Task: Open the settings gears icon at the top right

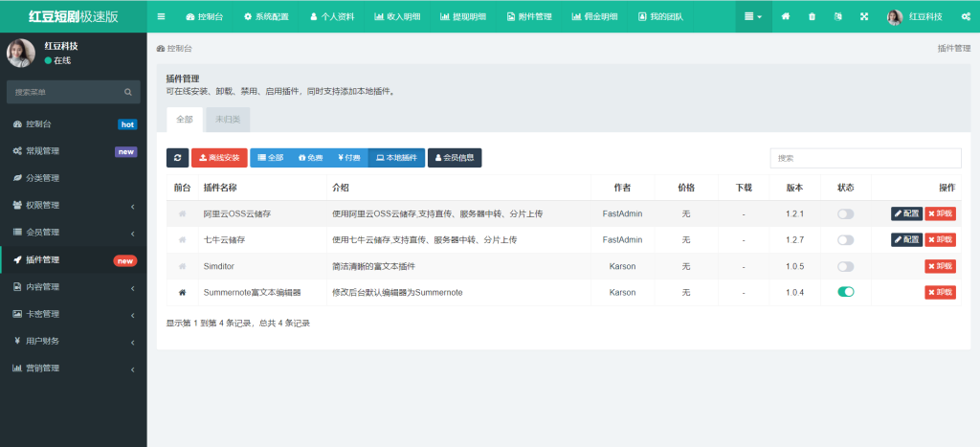Action: [x=966, y=17]
